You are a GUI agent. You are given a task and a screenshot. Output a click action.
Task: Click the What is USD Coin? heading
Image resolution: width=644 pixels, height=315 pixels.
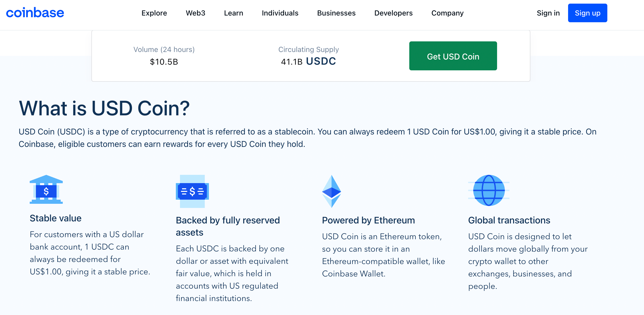click(x=104, y=108)
